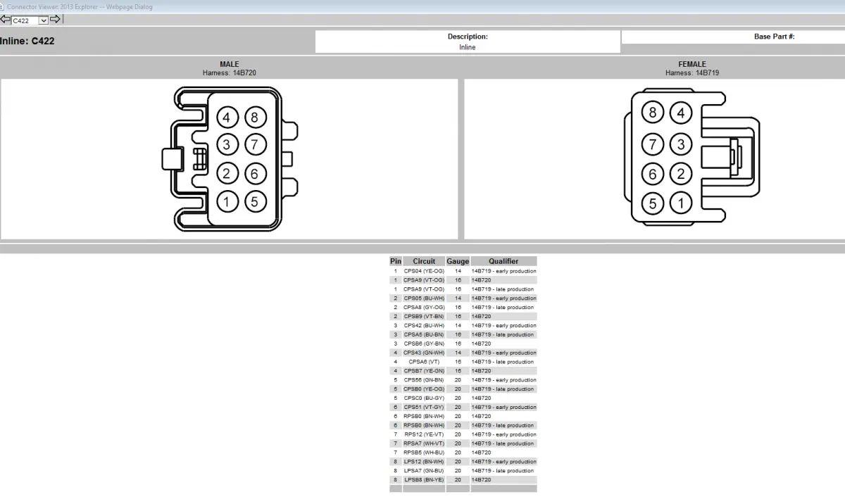
Task: Go to the previous connector with the left arrow
Action: (x=5, y=20)
